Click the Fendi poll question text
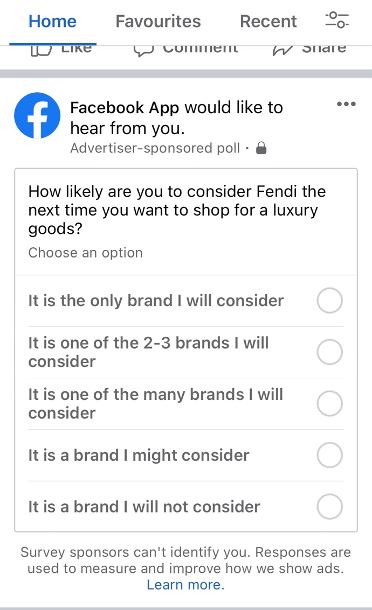The height and width of the screenshot is (610, 372). 177,210
